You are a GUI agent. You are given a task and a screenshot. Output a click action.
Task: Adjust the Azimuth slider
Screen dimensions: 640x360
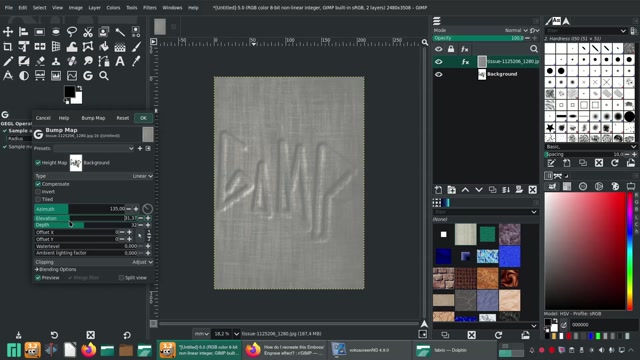click(x=80, y=209)
